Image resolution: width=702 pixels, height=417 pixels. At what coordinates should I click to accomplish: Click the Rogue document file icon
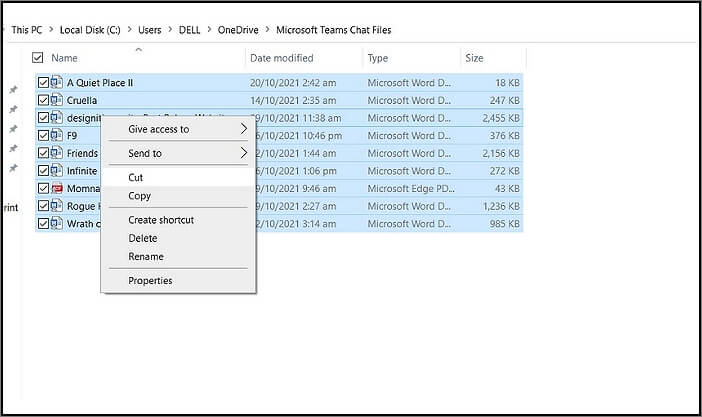pos(57,206)
